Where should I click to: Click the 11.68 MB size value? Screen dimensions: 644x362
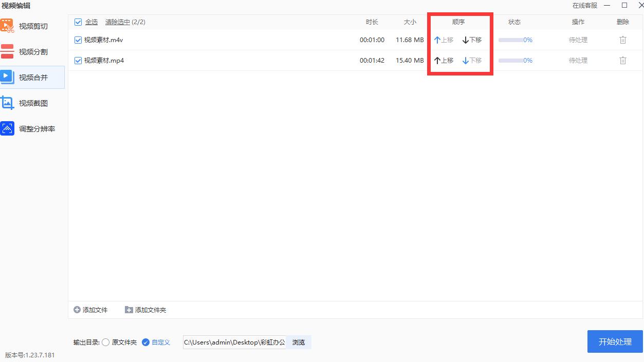(410, 40)
